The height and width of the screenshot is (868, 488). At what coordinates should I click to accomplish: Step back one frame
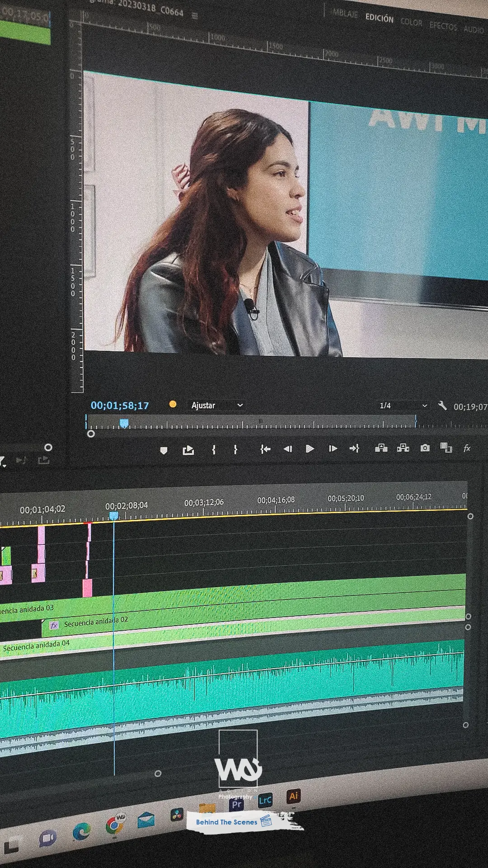pos(287,449)
